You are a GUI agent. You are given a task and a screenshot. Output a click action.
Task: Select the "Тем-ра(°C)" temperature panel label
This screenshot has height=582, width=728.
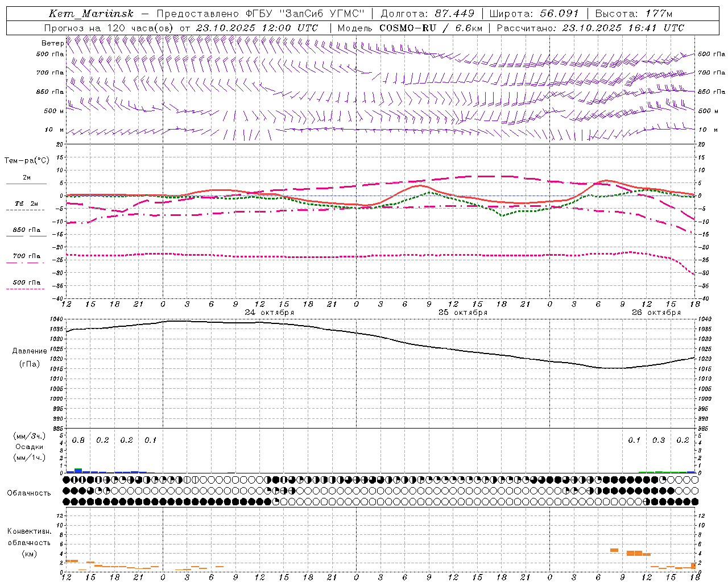pyautogui.click(x=27, y=161)
